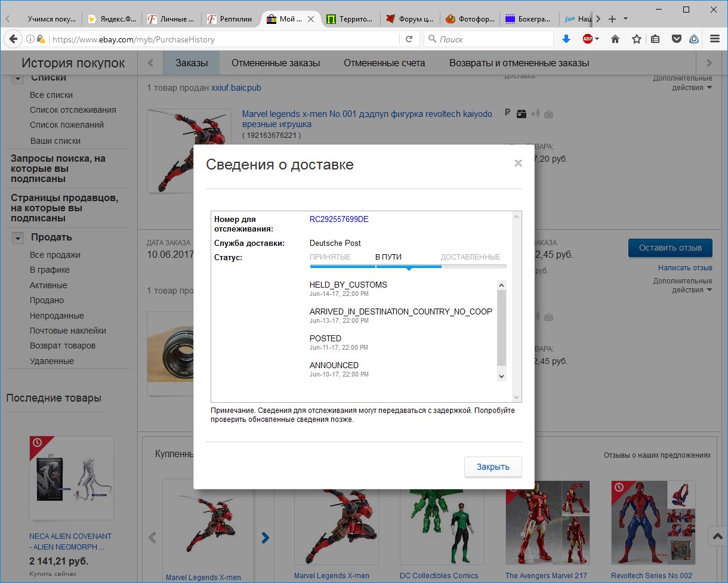This screenshot has height=583, width=728.
Task: Switch to Рептилии browser tab
Action: 231,19
